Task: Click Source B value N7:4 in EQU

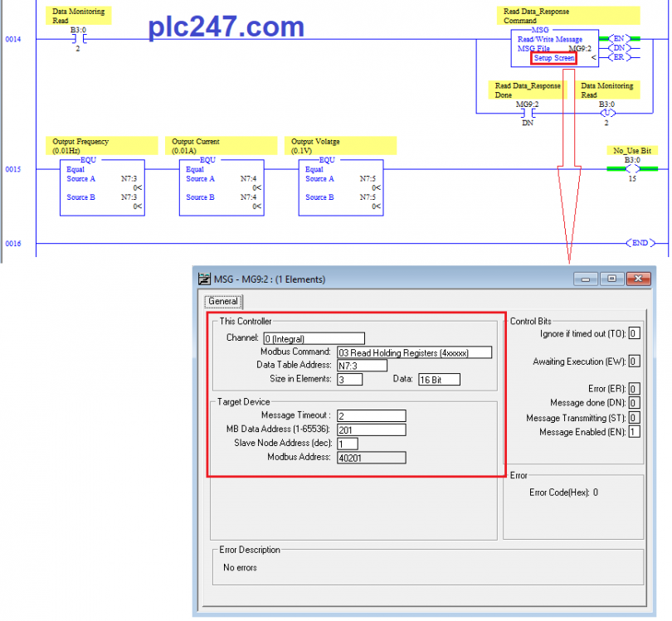Action: [248, 197]
